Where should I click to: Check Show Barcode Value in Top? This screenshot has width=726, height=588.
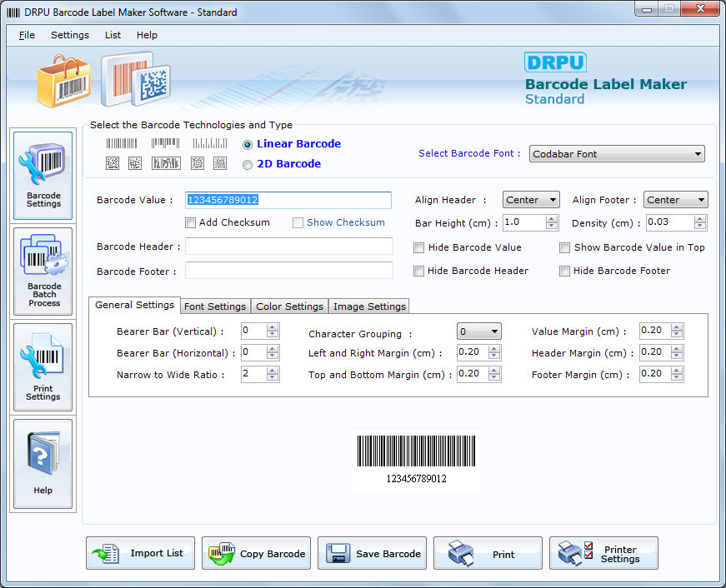point(564,248)
